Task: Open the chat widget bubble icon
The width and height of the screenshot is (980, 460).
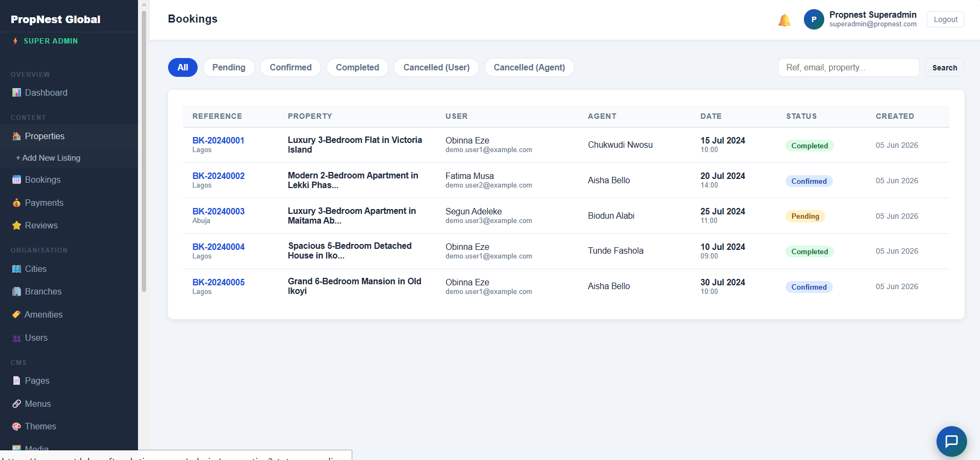Action: [x=952, y=441]
